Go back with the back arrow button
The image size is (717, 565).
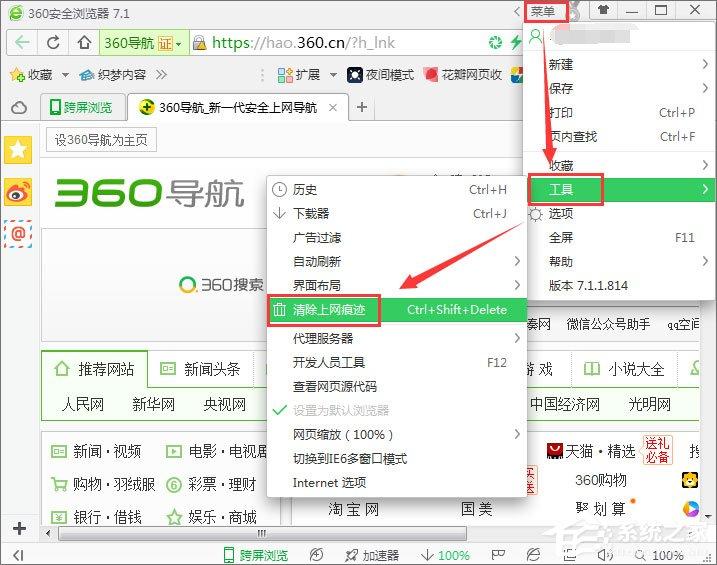pos(22,43)
